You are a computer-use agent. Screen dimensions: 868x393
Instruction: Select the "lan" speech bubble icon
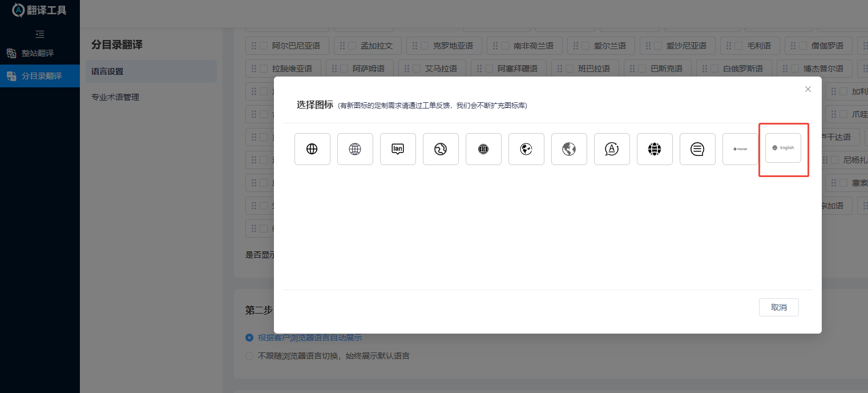click(398, 149)
